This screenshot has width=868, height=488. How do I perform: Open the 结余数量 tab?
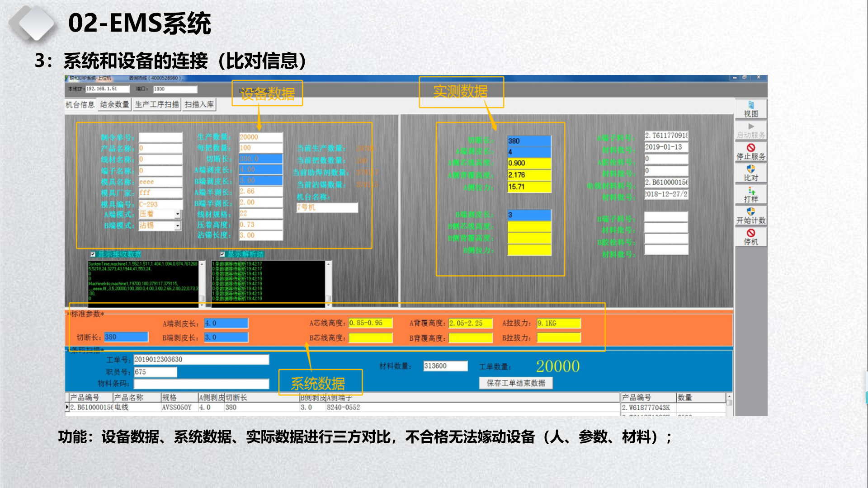coord(114,105)
